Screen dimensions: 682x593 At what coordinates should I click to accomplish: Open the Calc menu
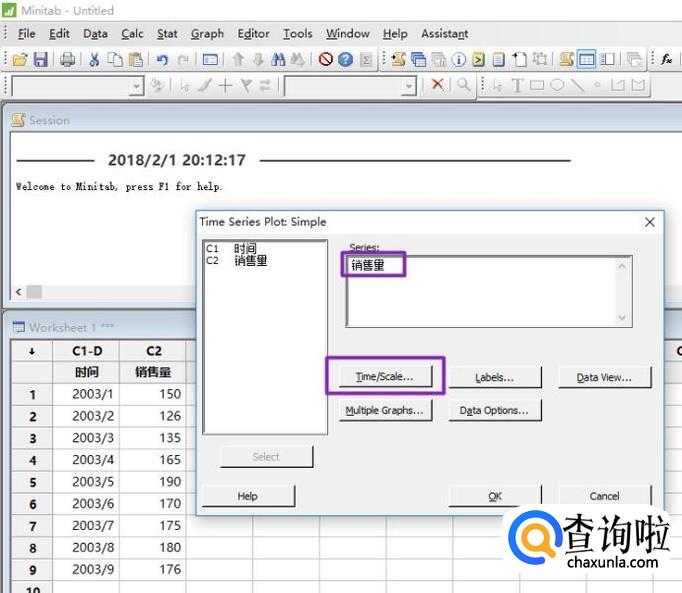132,34
